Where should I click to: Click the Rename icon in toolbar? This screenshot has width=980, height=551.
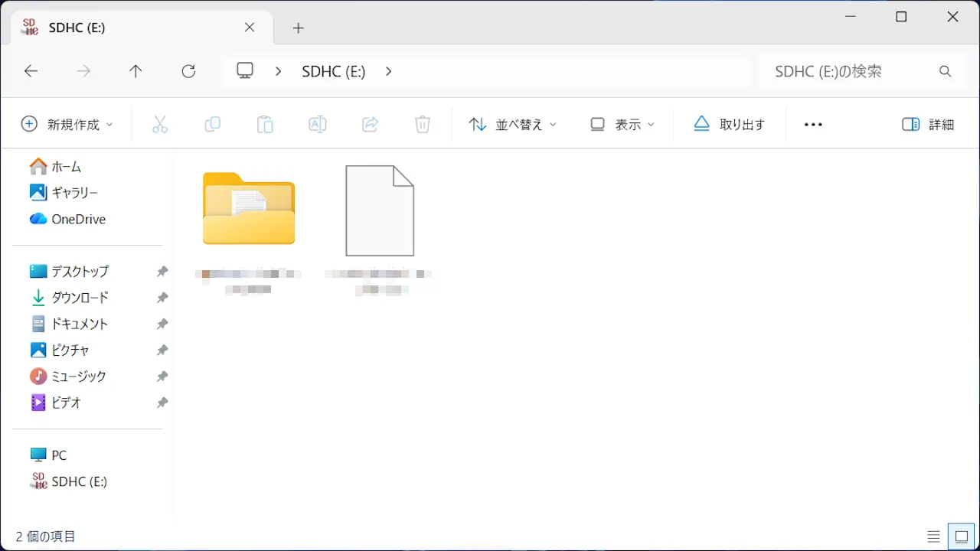(x=317, y=125)
